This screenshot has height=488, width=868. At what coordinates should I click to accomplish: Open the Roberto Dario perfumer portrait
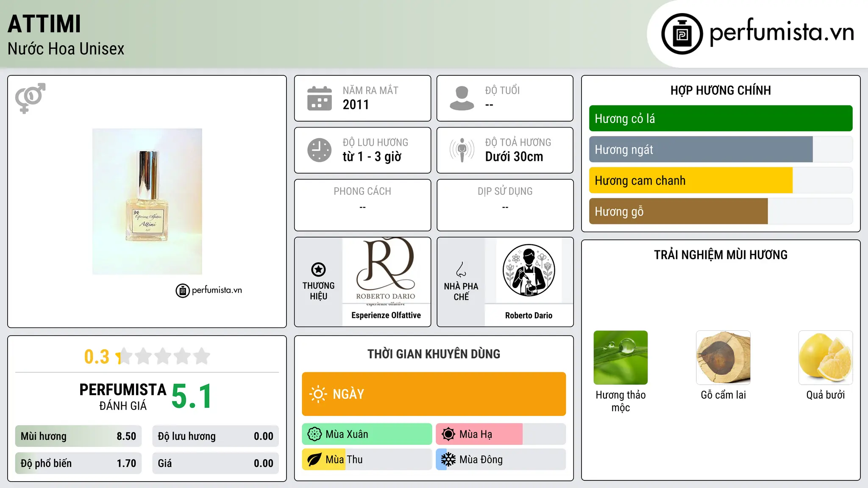coord(529,270)
